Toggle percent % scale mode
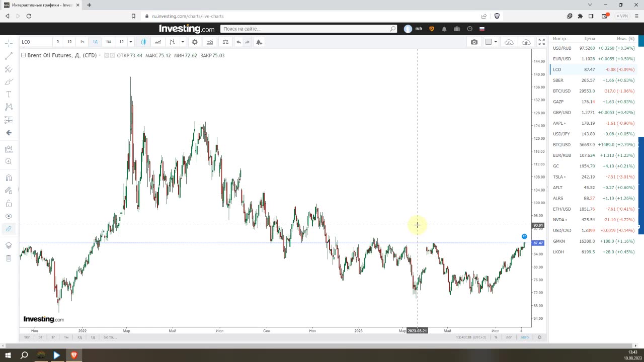This screenshot has height=362, width=644. (496, 337)
